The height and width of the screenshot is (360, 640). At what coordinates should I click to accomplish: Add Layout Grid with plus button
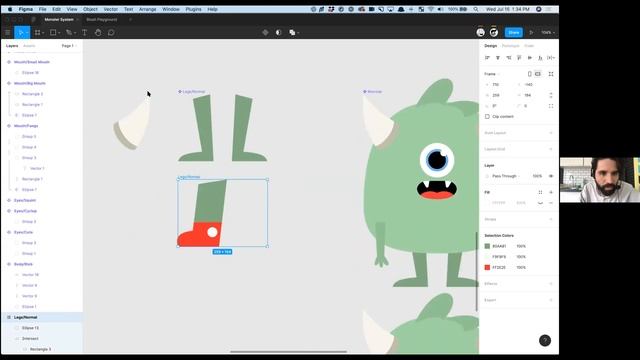pyautogui.click(x=551, y=149)
